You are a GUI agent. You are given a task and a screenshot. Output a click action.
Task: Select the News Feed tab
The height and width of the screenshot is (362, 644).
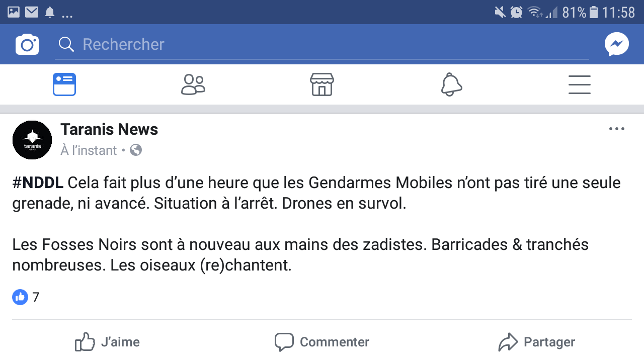(64, 84)
